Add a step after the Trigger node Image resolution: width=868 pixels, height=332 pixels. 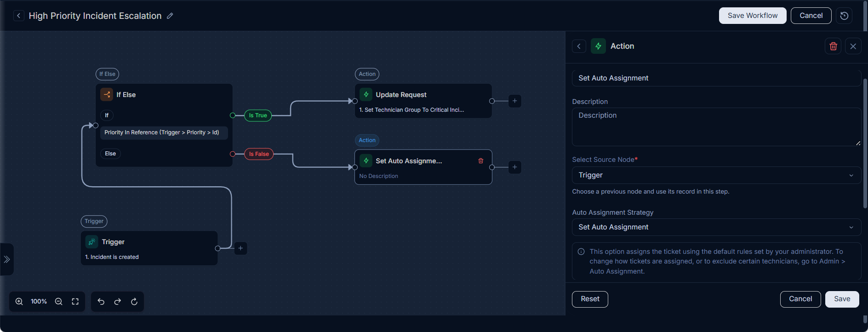click(x=240, y=248)
